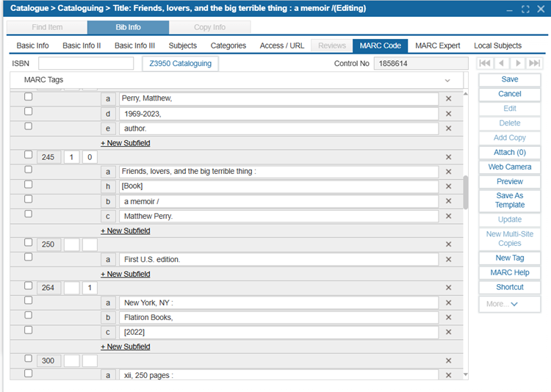The width and height of the screenshot is (551, 392).
Task: Tick checkbox beside 'Flatiron Books,' subfield
Action: click(x=29, y=315)
